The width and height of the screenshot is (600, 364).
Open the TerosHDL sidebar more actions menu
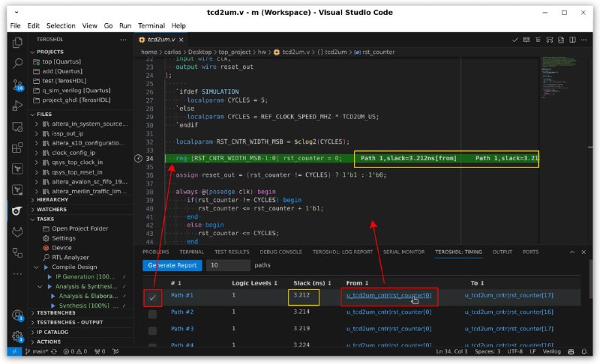coord(123,40)
